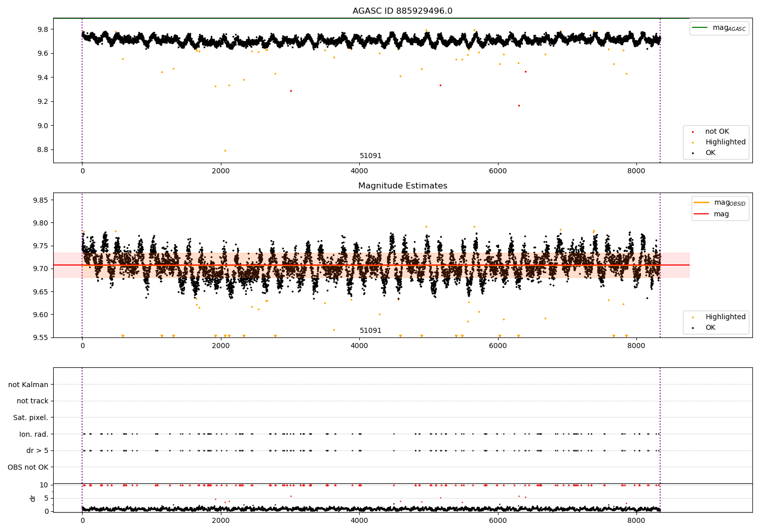This screenshot has width=760, height=532.
Task: Select the 'Magnitude Estimates' plot title
Action: pyautogui.click(x=402, y=186)
